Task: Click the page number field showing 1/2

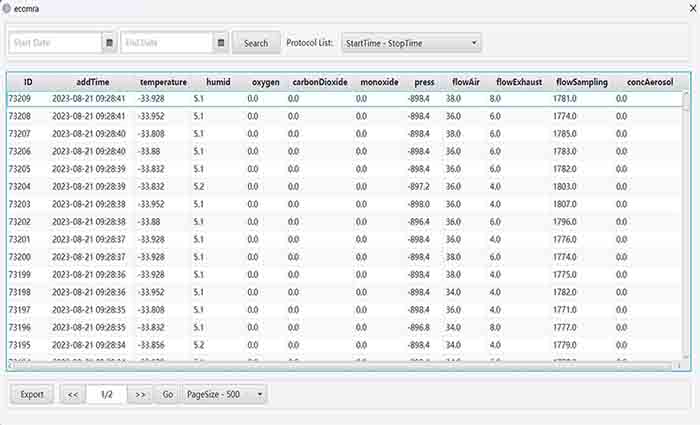Action: click(x=106, y=394)
